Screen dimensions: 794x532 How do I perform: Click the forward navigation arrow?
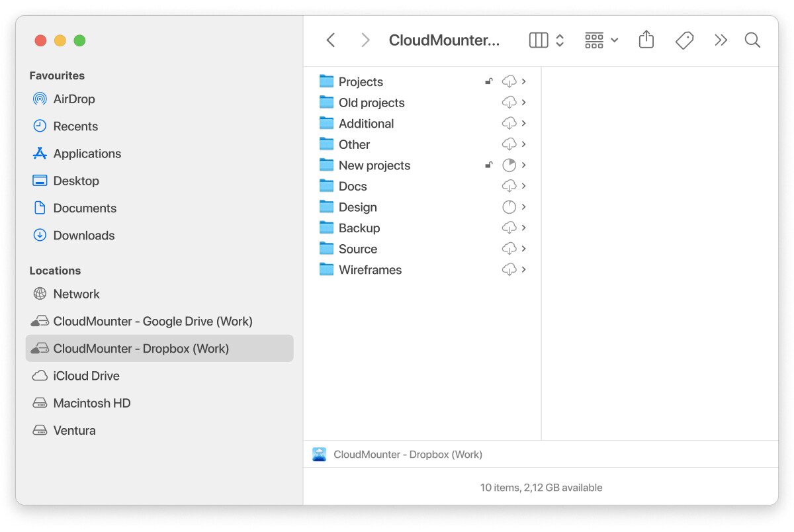click(365, 40)
